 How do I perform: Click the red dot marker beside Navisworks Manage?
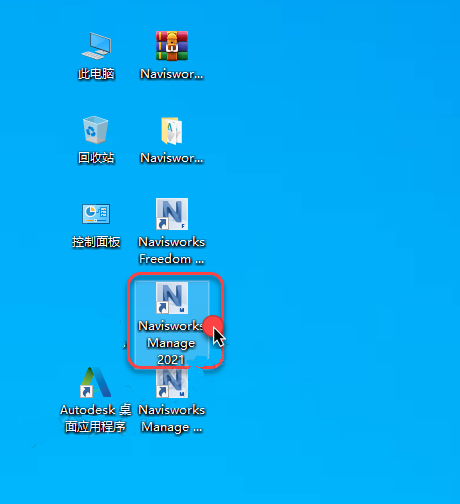(213, 325)
